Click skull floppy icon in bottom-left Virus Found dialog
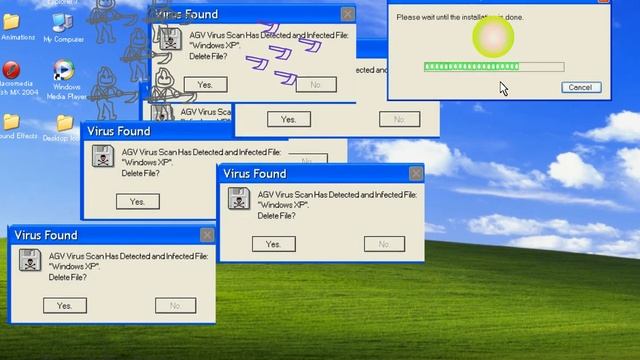Viewport: 640px width, 360px height. pos(30,260)
